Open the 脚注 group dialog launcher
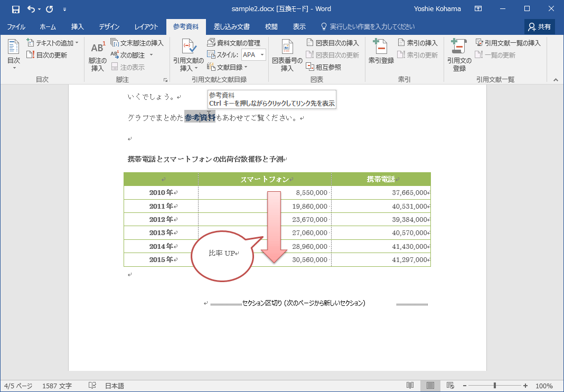The height and width of the screenshot is (392, 564). click(x=165, y=80)
